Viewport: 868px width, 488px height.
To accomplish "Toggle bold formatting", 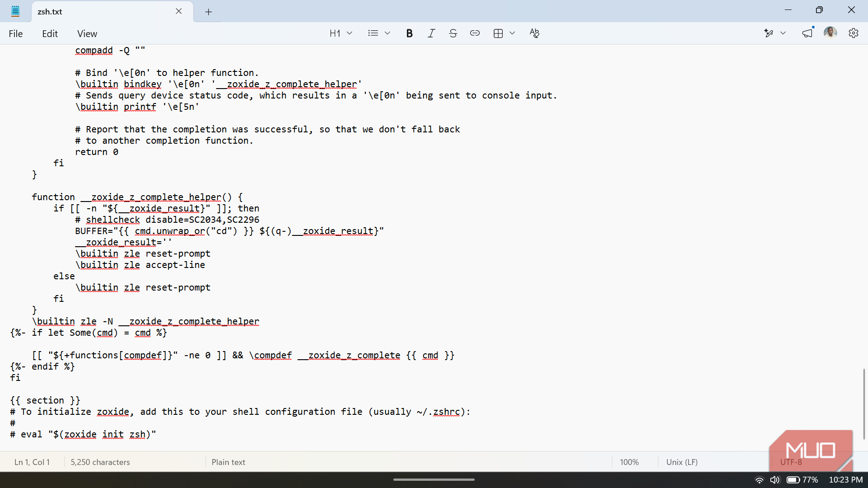I will coord(409,33).
